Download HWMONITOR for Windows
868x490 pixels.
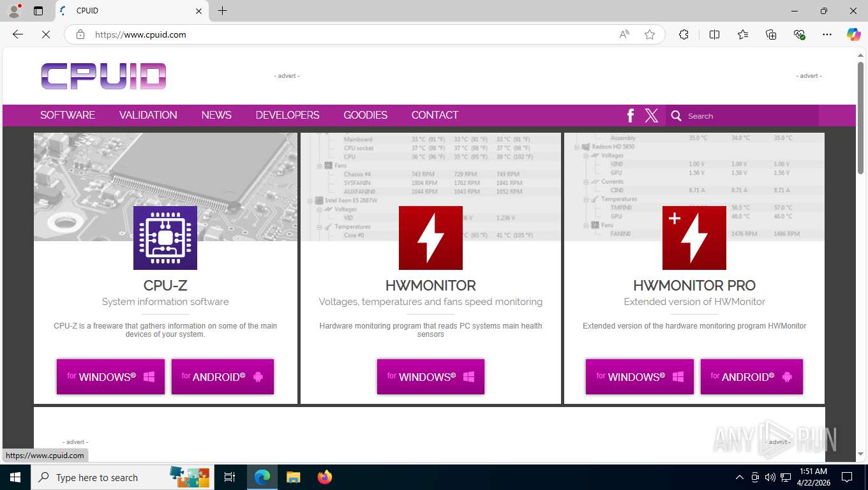coord(431,376)
